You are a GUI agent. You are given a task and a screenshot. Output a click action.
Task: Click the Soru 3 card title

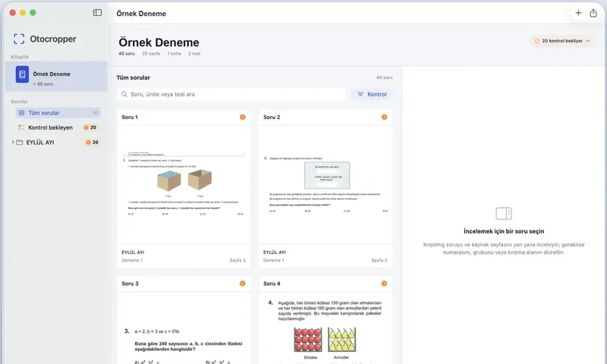click(130, 284)
